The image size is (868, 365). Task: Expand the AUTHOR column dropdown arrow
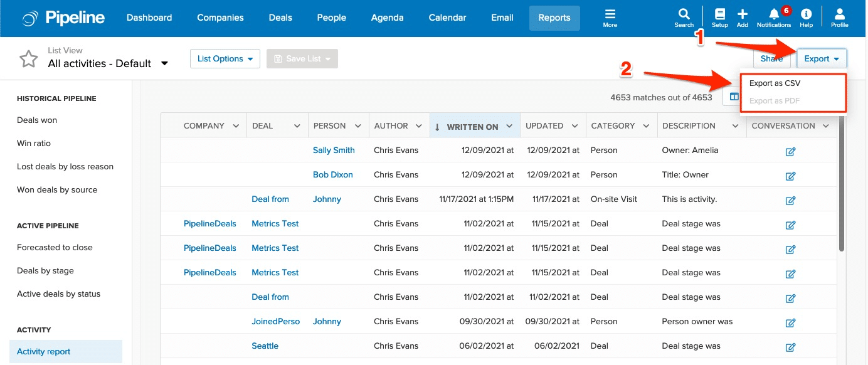(x=419, y=126)
